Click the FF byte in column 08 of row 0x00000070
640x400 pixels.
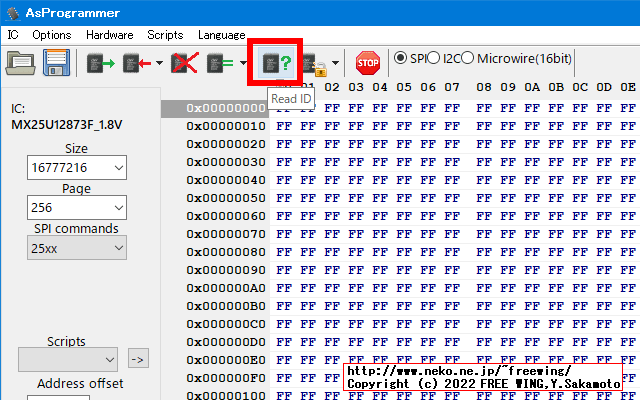pyautogui.click(x=484, y=234)
